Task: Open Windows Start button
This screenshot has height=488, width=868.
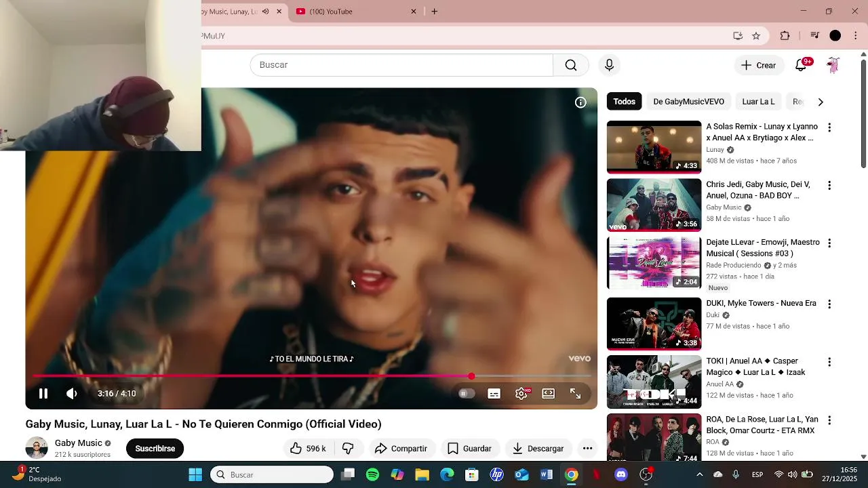Action: click(x=195, y=475)
